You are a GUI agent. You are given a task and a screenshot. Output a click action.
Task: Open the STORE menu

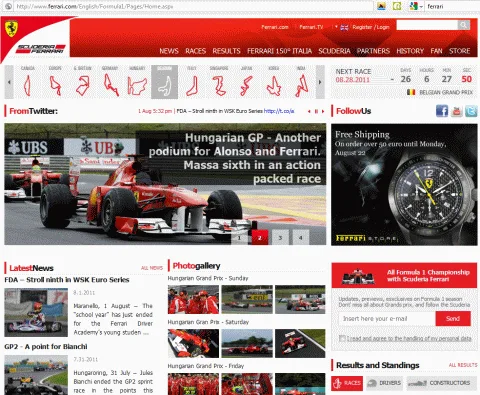(x=459, y=51)
